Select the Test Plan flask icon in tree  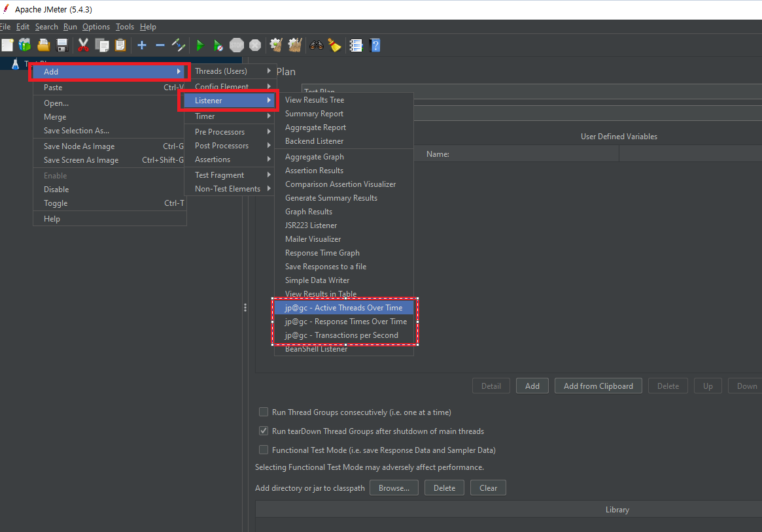pyautogui.click(x=16, y=63)
